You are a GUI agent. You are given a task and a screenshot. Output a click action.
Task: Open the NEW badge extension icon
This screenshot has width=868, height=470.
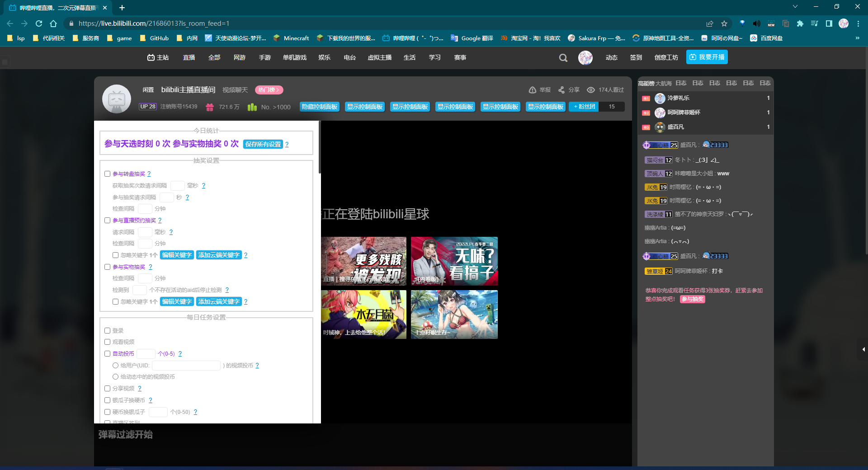click(771, 23)
